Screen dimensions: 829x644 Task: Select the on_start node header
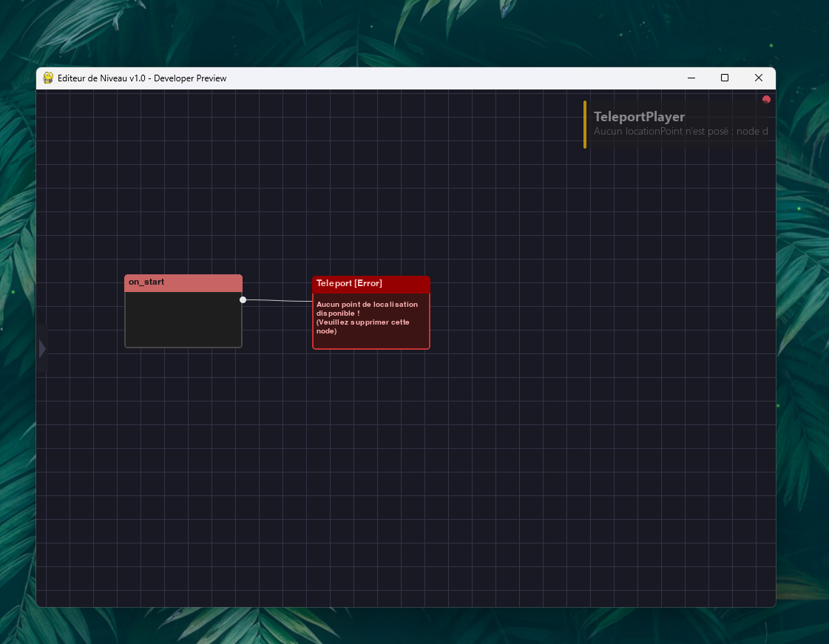pos(183,283)
